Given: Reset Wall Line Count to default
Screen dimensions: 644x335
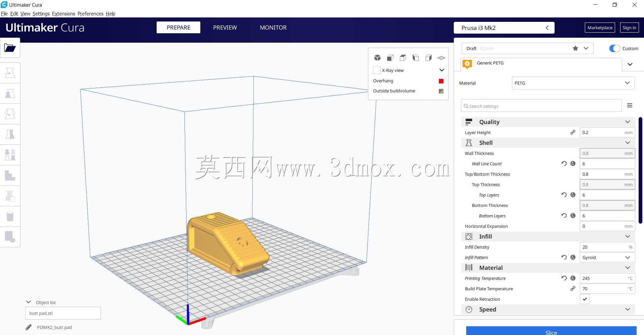Looking at the screenshot, I should pos(564,164).
